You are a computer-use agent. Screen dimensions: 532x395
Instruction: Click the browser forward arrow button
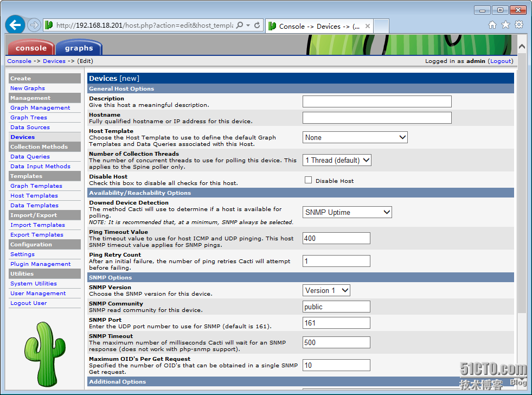point(34,25)
